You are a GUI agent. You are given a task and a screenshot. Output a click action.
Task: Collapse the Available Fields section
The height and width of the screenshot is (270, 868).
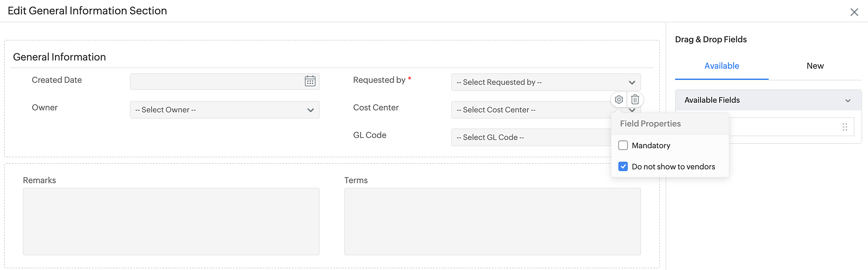pyautogui.click(x=848, y=101)
